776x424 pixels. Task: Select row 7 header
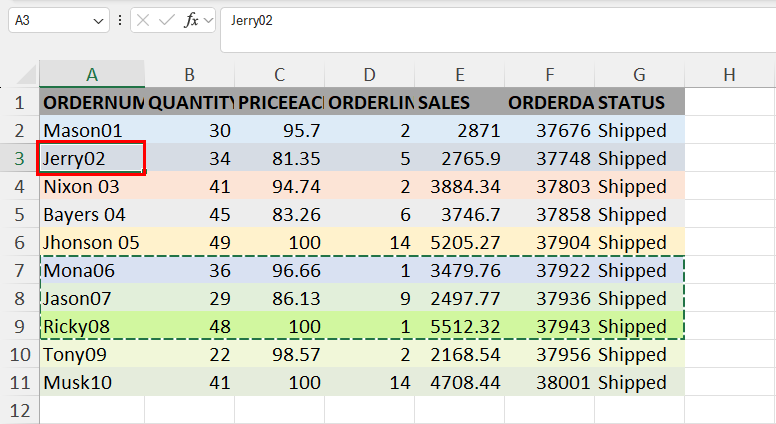pos(19,270)
